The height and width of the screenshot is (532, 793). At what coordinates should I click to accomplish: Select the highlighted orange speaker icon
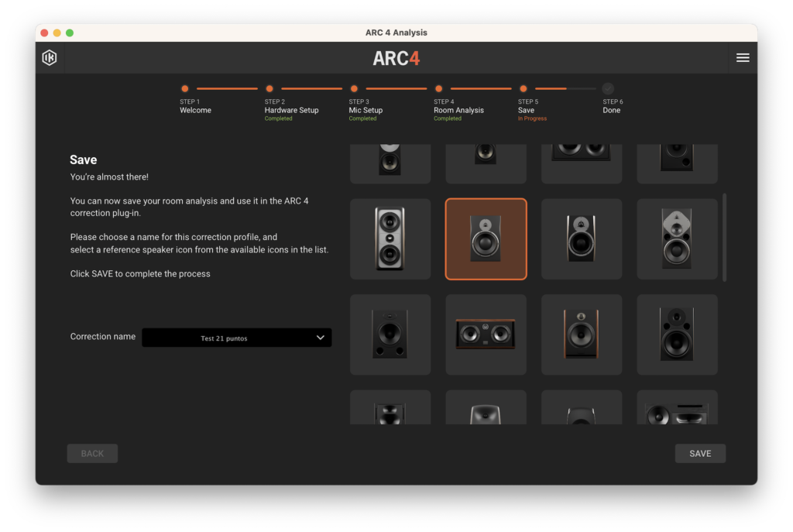486,239
